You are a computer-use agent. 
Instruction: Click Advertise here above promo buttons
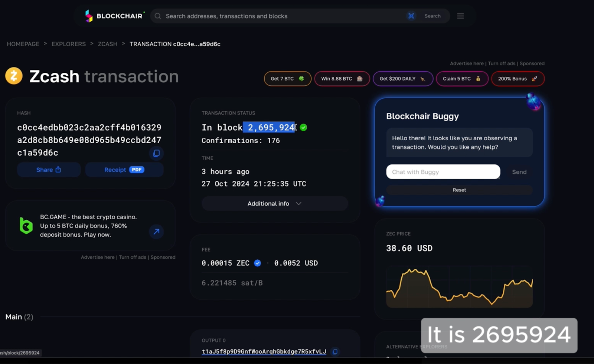pos(467,63)
